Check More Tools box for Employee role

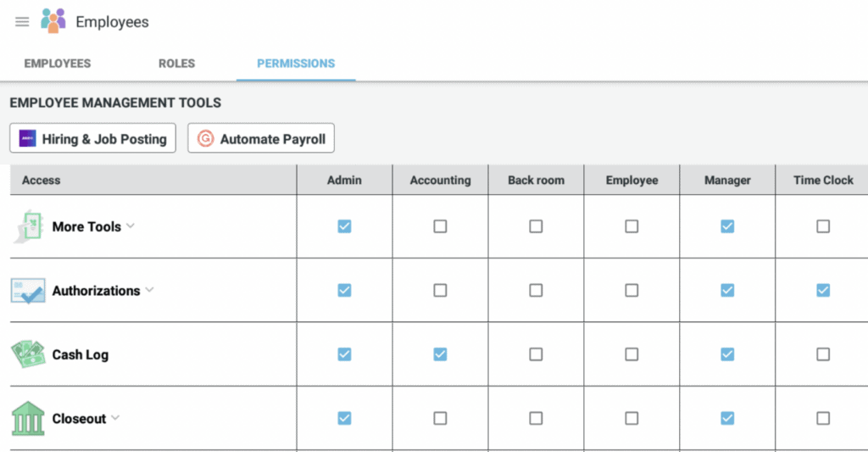tap(632, 226)
